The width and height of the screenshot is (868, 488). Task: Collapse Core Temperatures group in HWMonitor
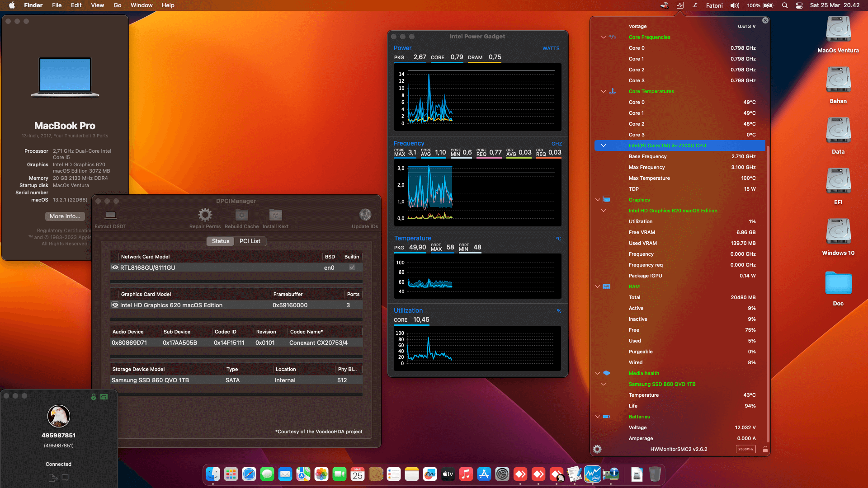(603, 91)
